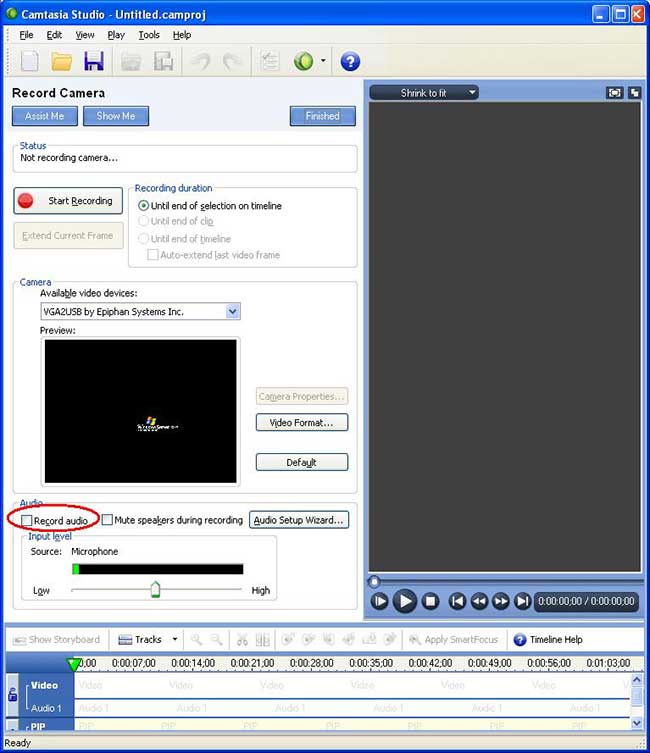Image resolution: width=650 pixels, height=753 pixels.
Task: Click the Start Recording button
Action: point(69,201)
